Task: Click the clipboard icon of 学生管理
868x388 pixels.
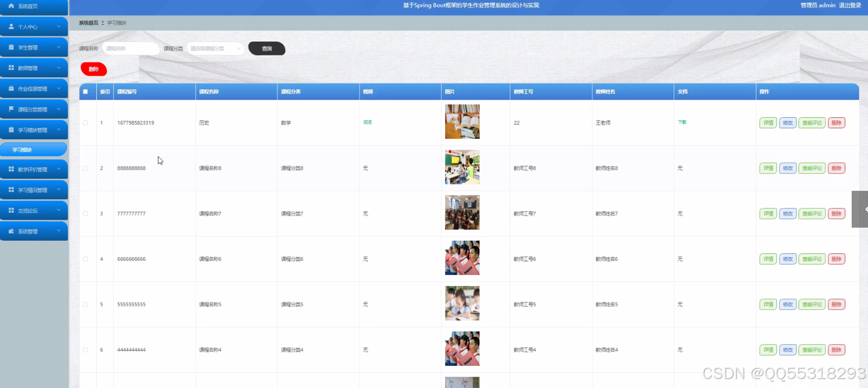Action: tap(11, 47)
